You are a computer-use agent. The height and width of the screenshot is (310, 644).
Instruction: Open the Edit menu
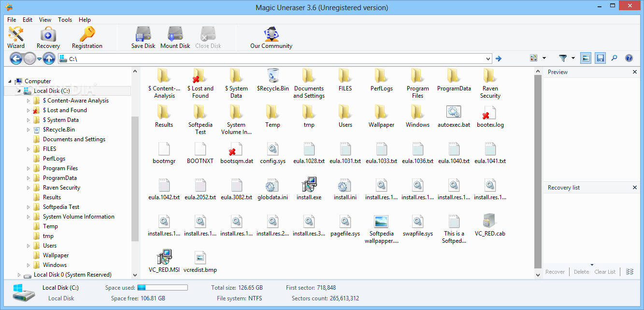pyautogui.click(x=28, y=20)
